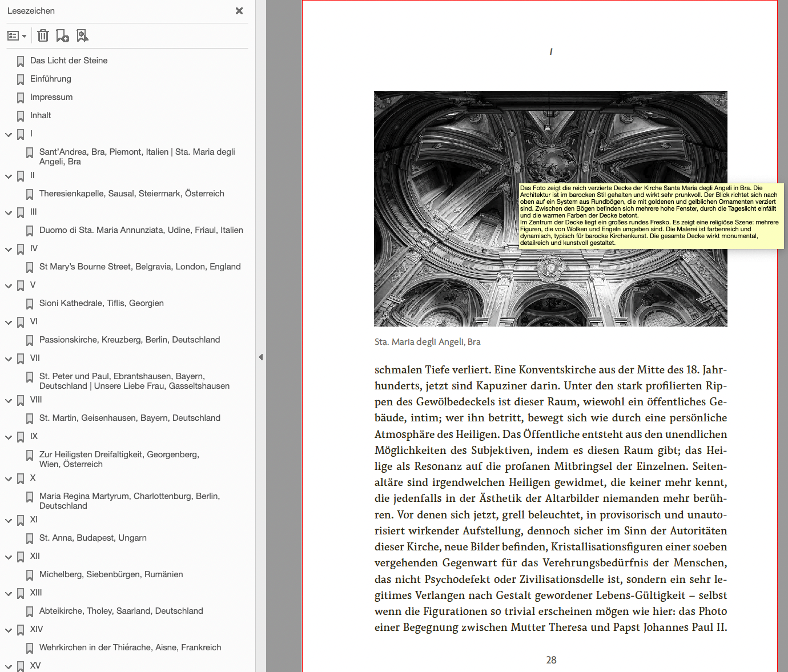Collapse chapter II bookmark
The width and height of the screenshot is (788, 672).
(9, 176)
